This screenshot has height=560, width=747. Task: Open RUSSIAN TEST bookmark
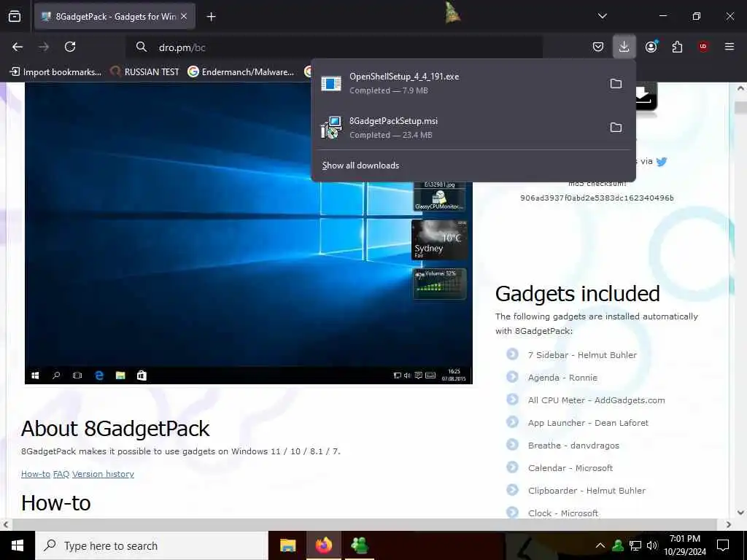click(x=144, y=72)
